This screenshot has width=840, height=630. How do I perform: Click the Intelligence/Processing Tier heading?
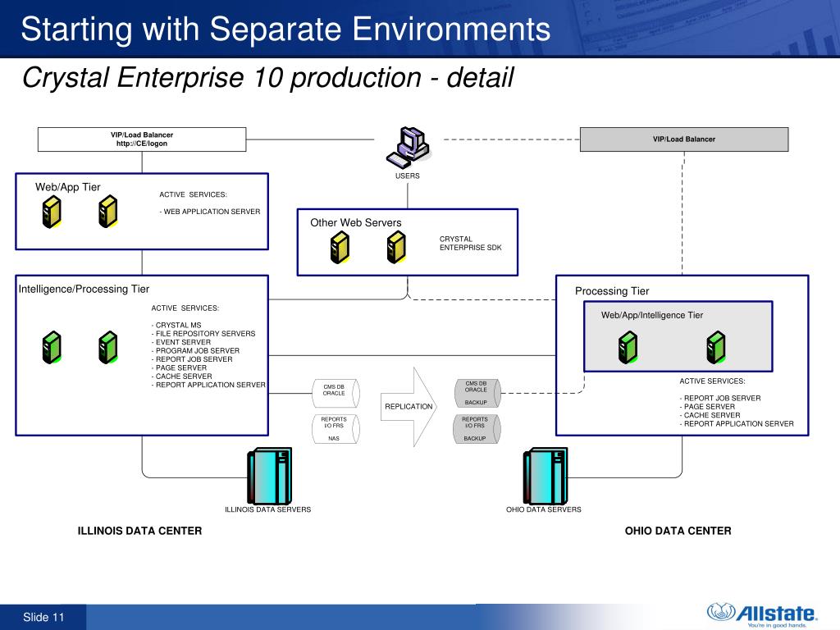[x=84, y=289]
